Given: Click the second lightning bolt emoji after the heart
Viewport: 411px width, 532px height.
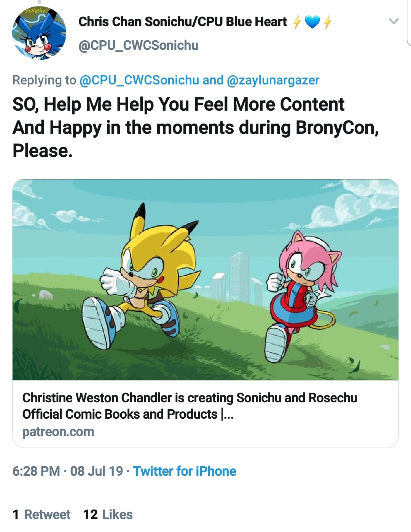Looking at the screenshot, I should (327, 22).
